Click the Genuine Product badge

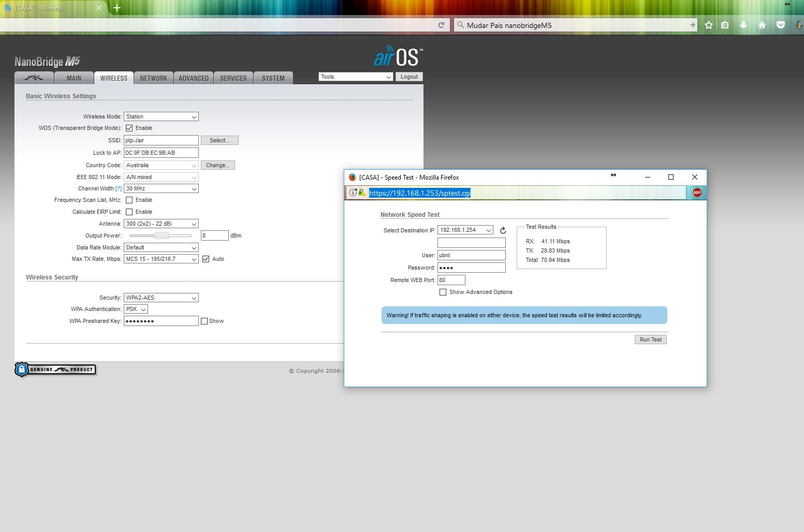coord(55,370)
